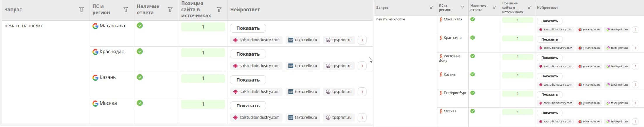Filter the right Позиция сайта в источниках column
This screenshot has width=644, height=127.
pos(529,8)
